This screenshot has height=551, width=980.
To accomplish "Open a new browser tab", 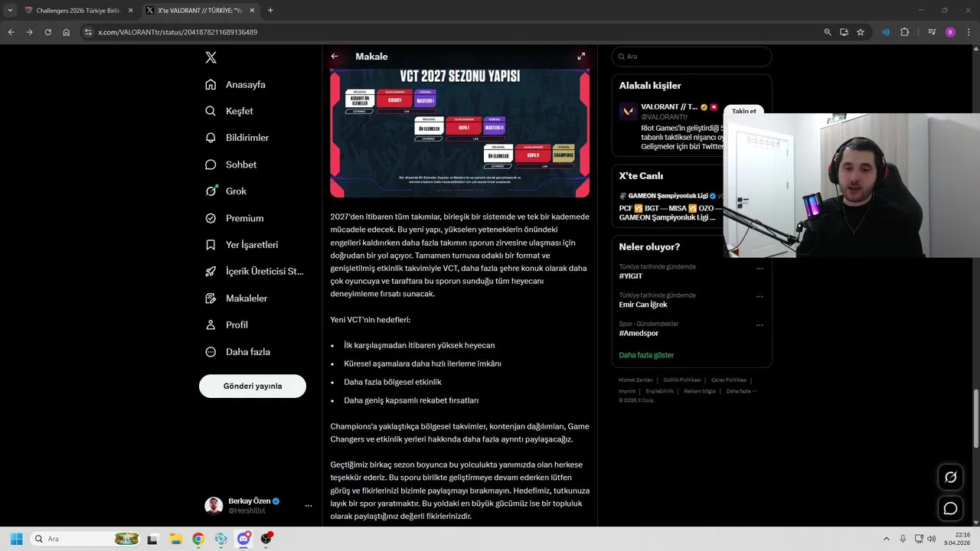I will (x=270, y=11).
